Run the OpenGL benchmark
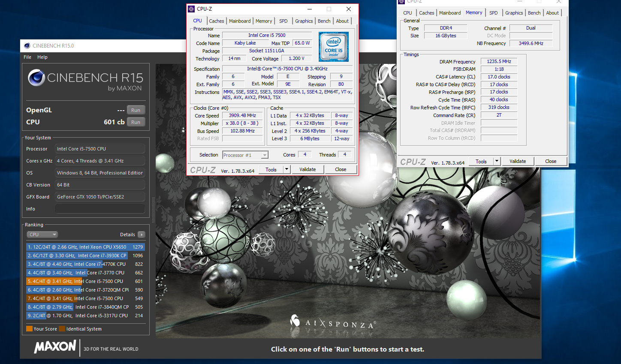 pos(136,110)
